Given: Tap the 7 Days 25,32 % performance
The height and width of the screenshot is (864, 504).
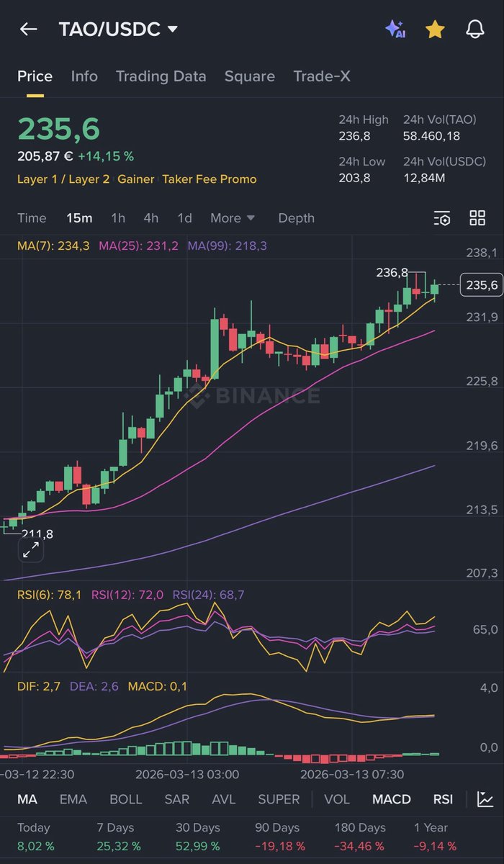Looking at the screenshot, I should 119,837.
